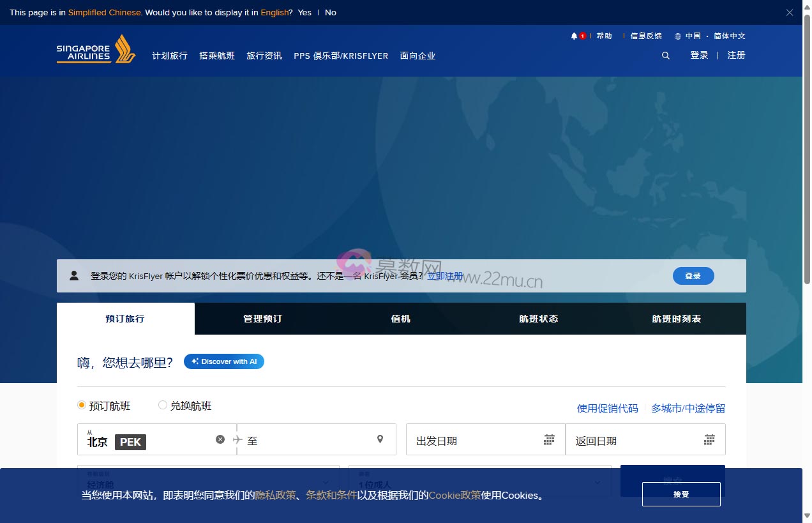Answer Yes to display page in English
The image size is (812, 523).
(x=304, y=12)
